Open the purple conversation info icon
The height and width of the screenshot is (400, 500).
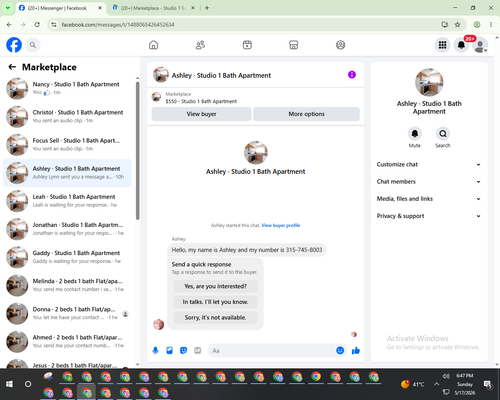click(352, 75)
